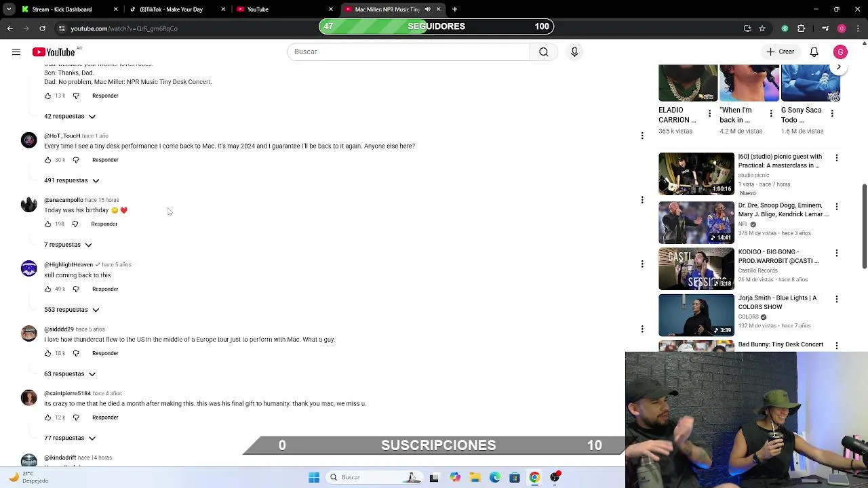Reply to @anacampollo's comment
Viewport: 868px width, 488px height.
(104, 224)
